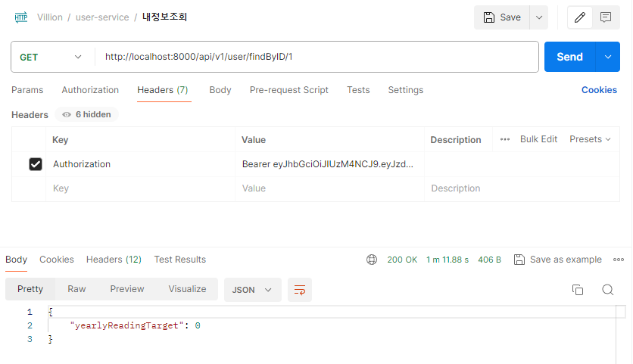Copy the response with the copy icon
The height and width of the screenshot is (364, 633).
tap(578, 290)
